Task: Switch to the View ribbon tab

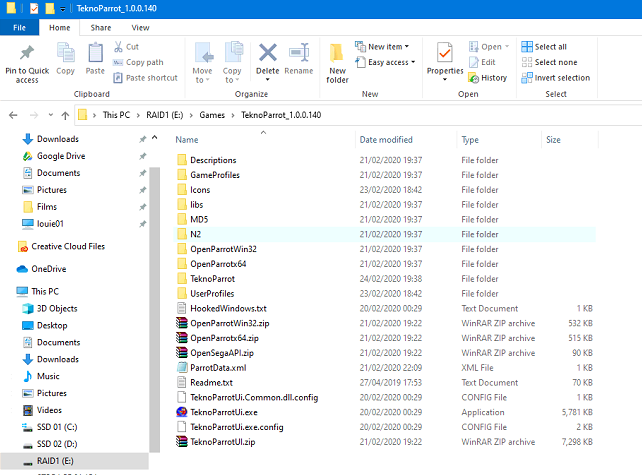Action: (140, 27)
